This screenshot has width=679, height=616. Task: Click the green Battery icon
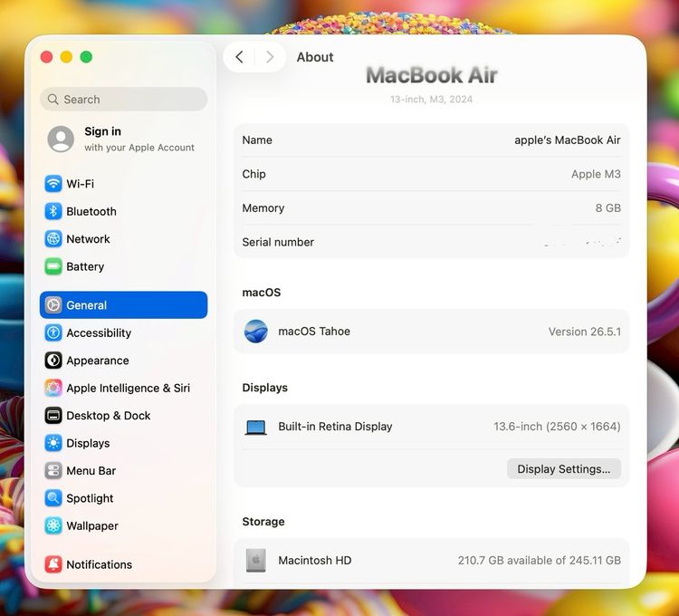coord(53,266)
